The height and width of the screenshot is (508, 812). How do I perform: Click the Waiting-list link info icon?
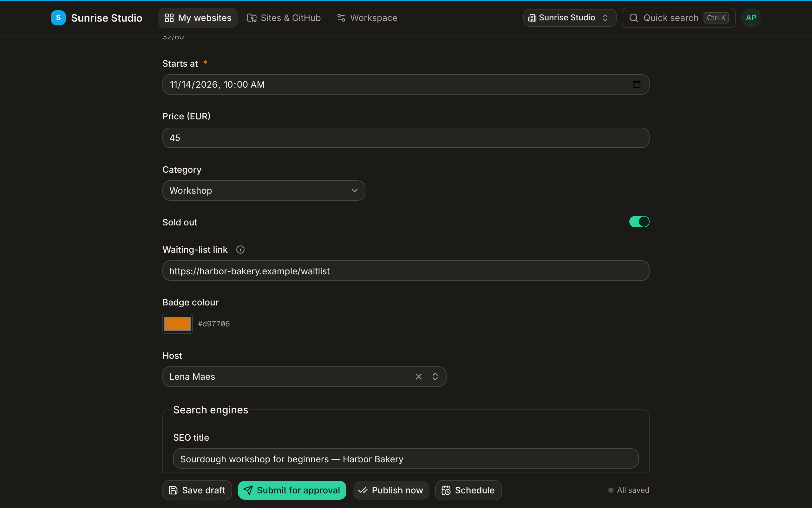coord(240,250)
